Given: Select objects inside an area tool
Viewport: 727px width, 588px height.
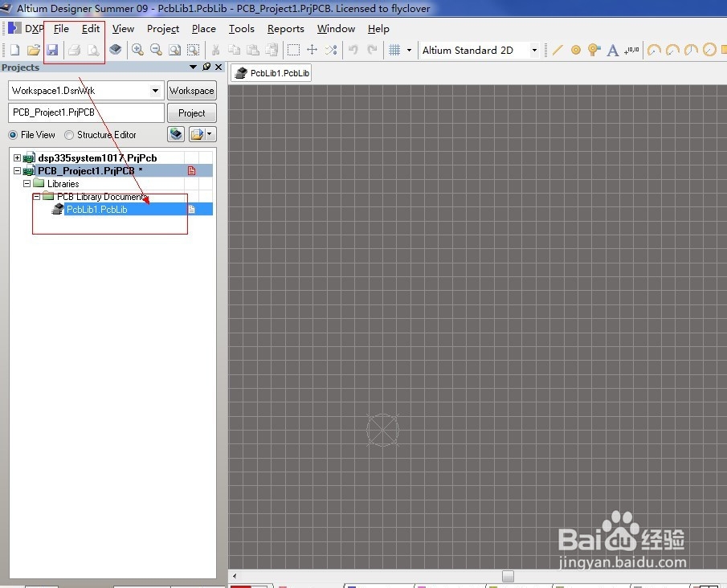Looking at the screenshot, I should [293, 50].
